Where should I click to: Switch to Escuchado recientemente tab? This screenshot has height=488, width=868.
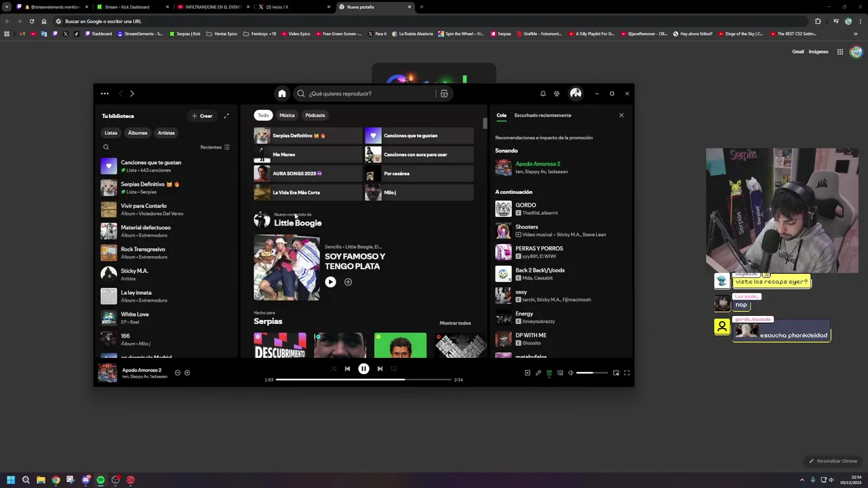(542, 115)
